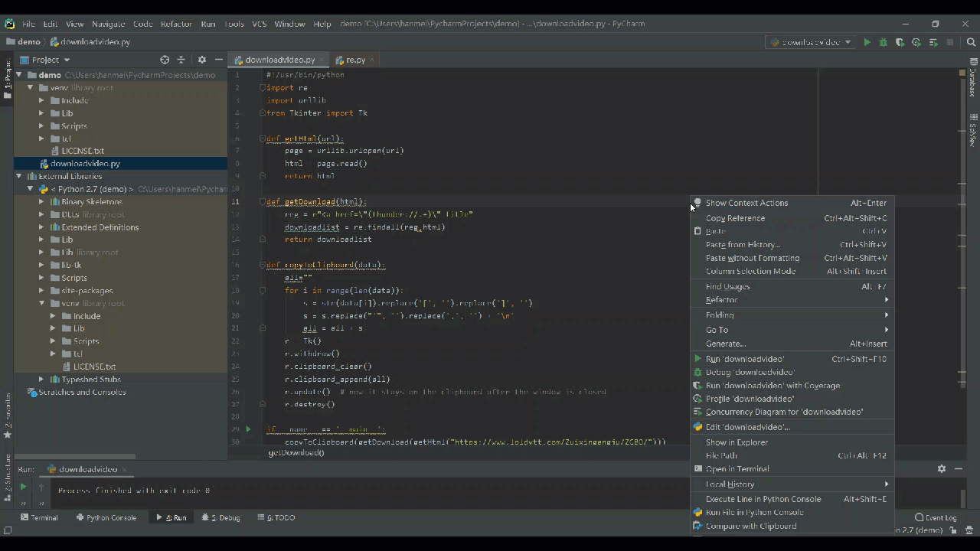Click the up arrow in Run panel
The image size is (980, 551).
point(41,487)
